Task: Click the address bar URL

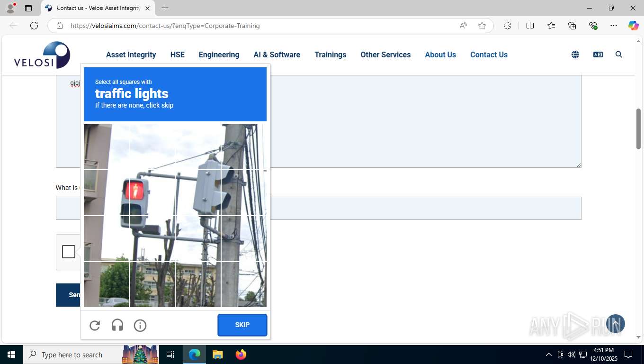Action: (x=165, y=26)
